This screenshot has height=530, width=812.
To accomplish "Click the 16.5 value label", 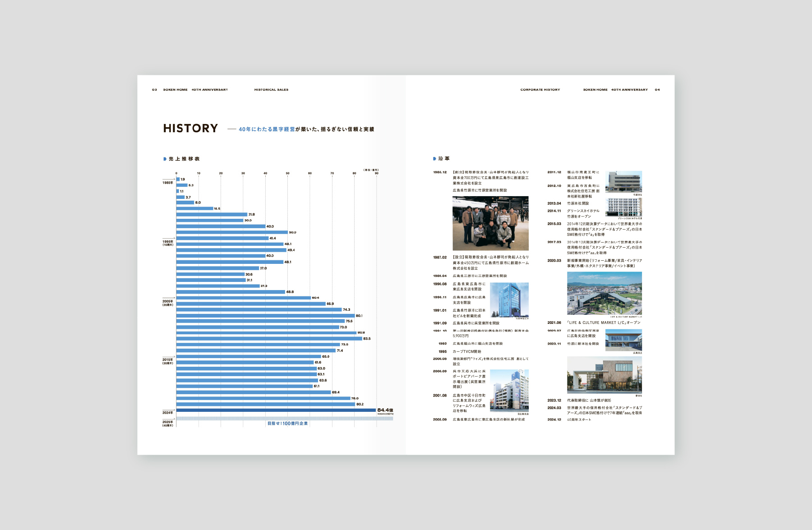I will (x=217, y=208).
